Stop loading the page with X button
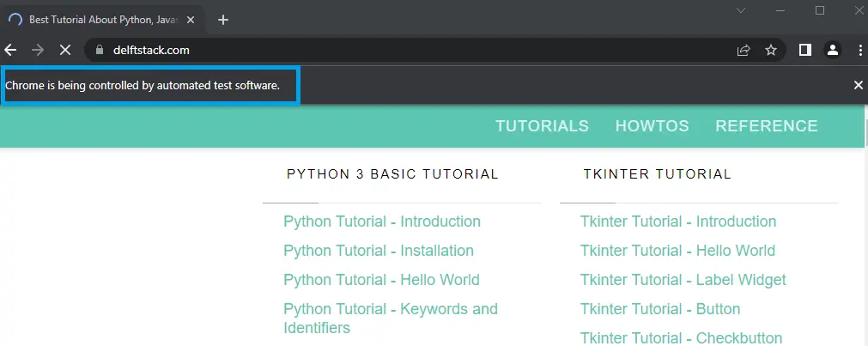The width and height of the screenshot is (868, 346). coord(65,51)
